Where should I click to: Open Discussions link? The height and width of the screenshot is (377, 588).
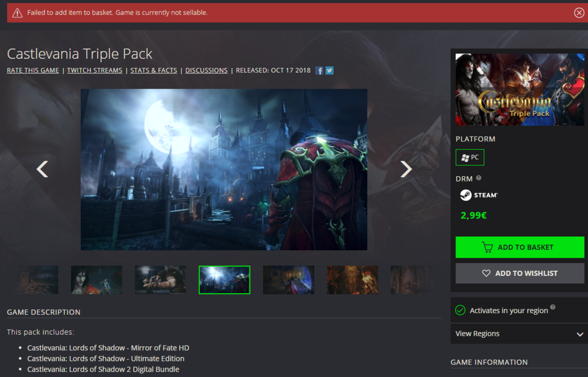point(206,71)
